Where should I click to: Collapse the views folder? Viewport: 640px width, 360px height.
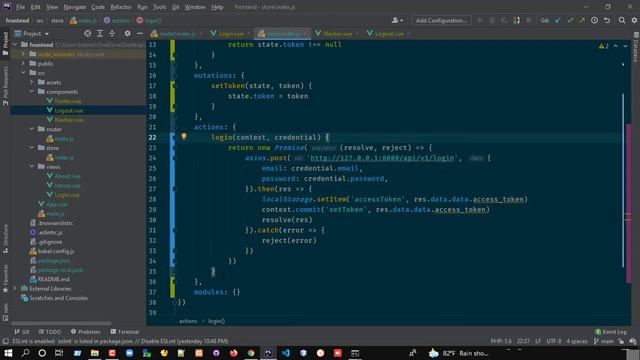pos(32,167)
